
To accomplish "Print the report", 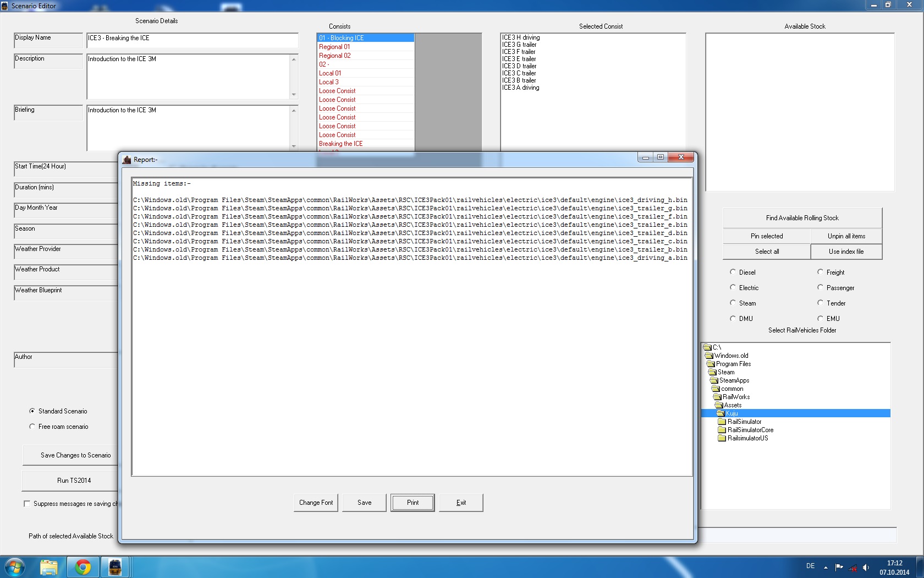I will click(413, 503).
